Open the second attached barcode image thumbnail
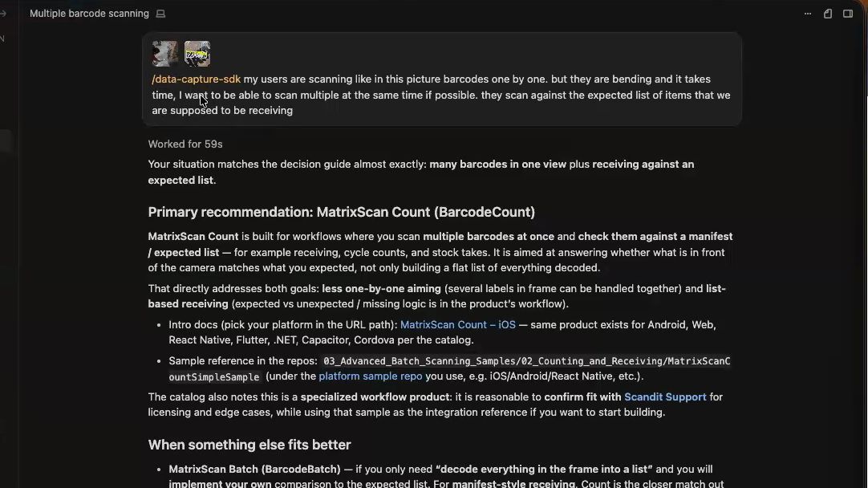The width and height of the screenshot is (868, 488). click(197, 54)
